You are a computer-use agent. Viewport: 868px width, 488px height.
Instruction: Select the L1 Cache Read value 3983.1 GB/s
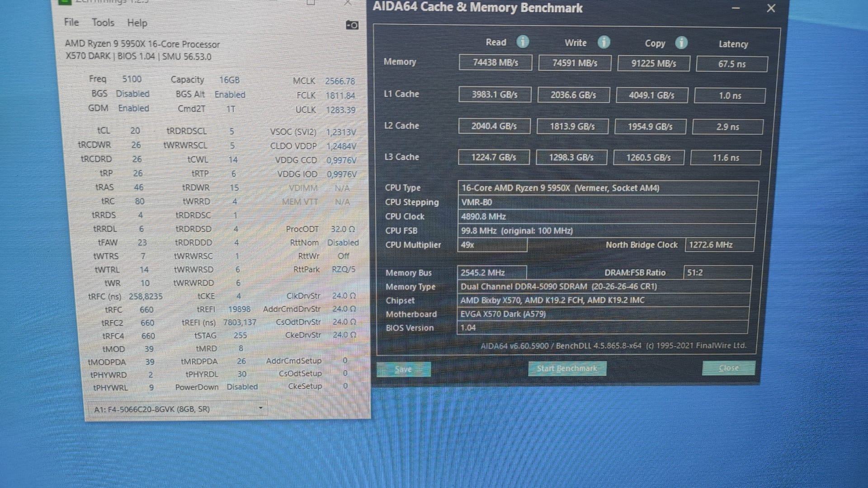pyautogui.click(x=495, y=94)
